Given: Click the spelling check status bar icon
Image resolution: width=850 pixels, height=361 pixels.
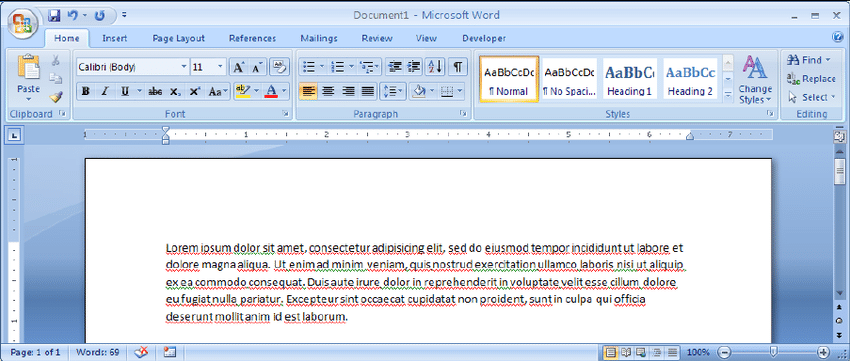Looking at the screenshot, I should point(141,352).
